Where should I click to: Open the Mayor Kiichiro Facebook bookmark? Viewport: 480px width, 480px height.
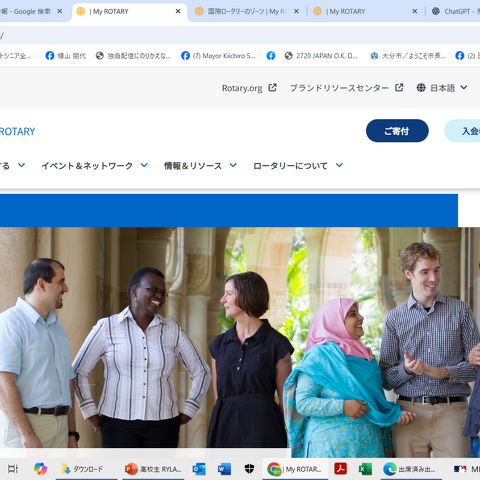[218, 56]
